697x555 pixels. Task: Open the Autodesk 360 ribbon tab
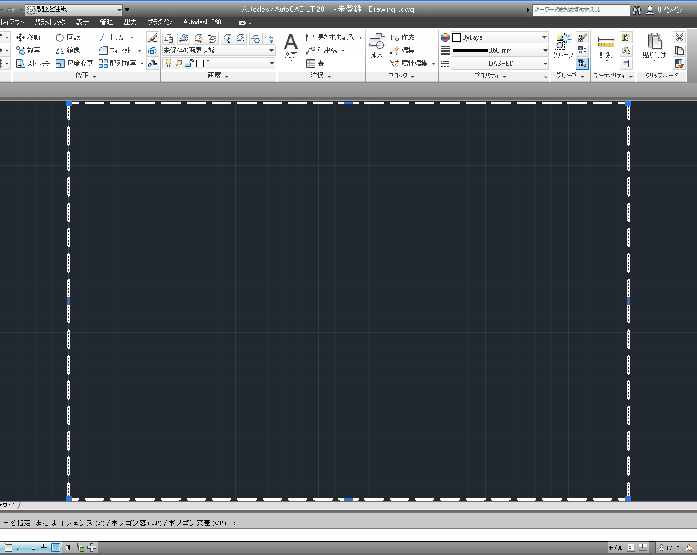[x=202, y=22]
